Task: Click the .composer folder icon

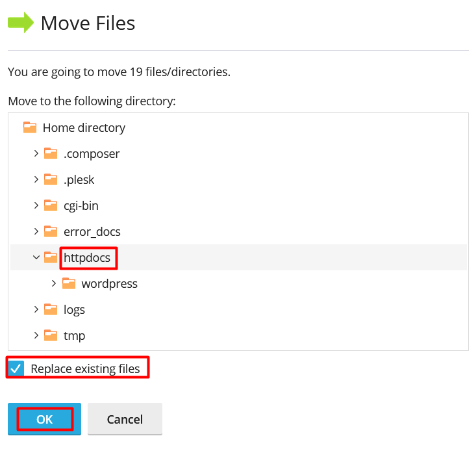Action: click(51, 154)
